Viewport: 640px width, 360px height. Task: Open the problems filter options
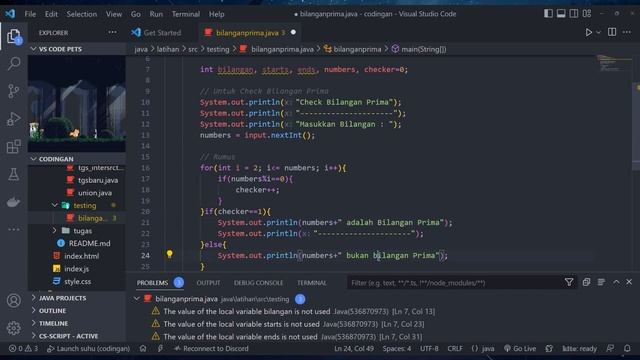[569, 282]
